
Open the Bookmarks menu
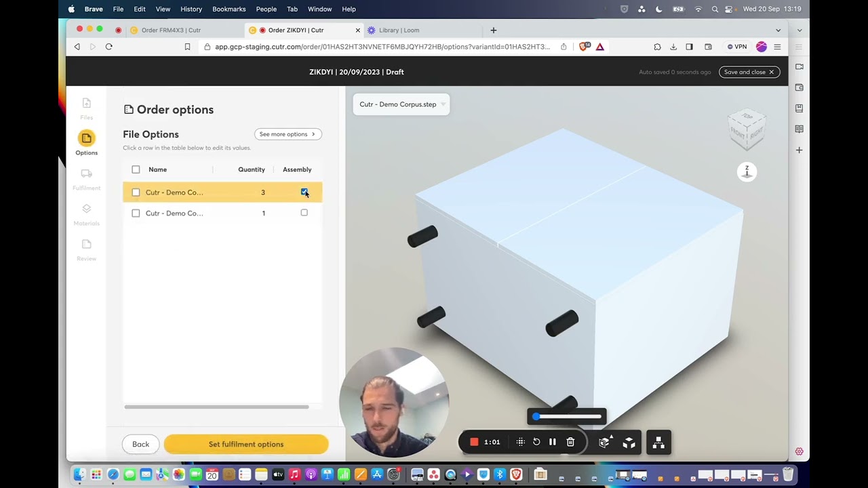point(229,9)
